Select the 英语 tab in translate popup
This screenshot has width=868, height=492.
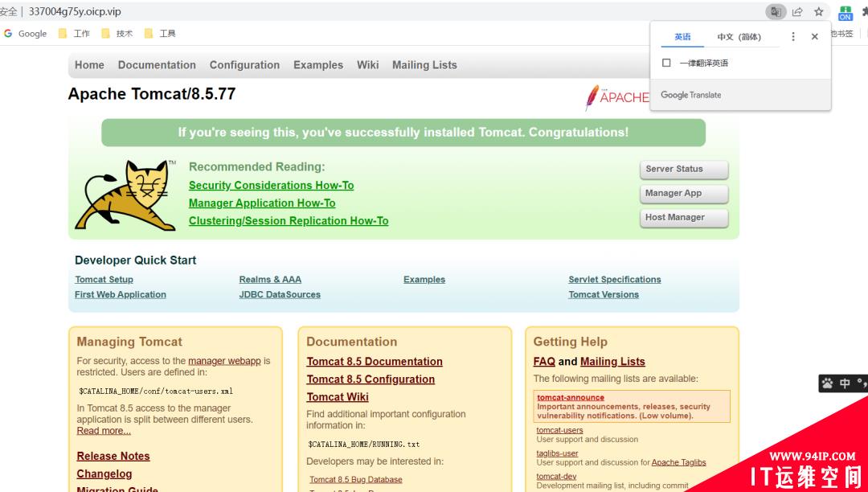pyautogui.click(x=682, y=36)
